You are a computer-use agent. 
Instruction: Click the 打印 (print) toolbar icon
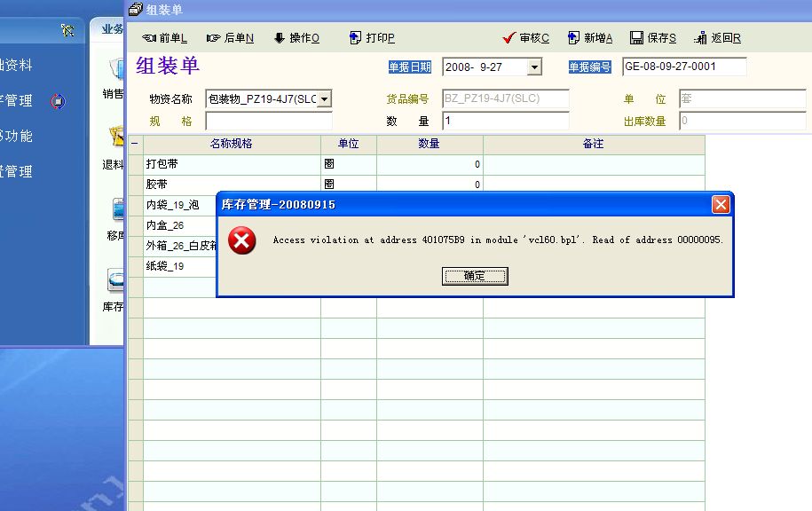tap(356, 38)
